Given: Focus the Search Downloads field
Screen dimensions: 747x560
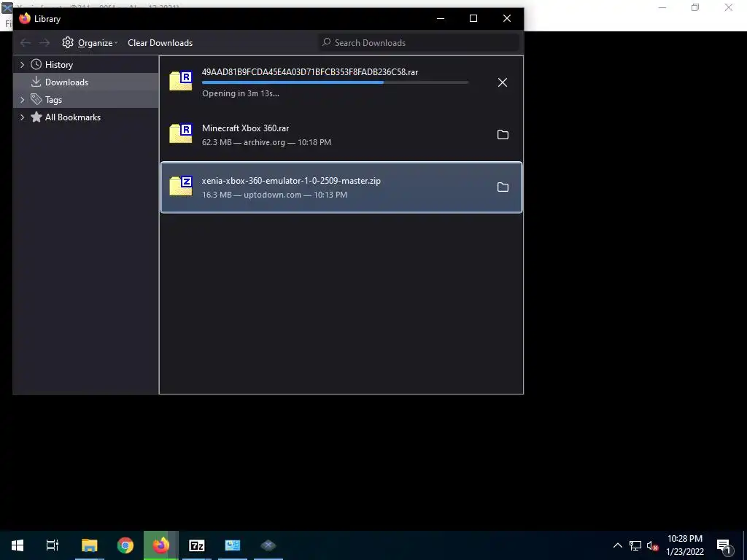Looking at the screenshot, I should point(419,42).
